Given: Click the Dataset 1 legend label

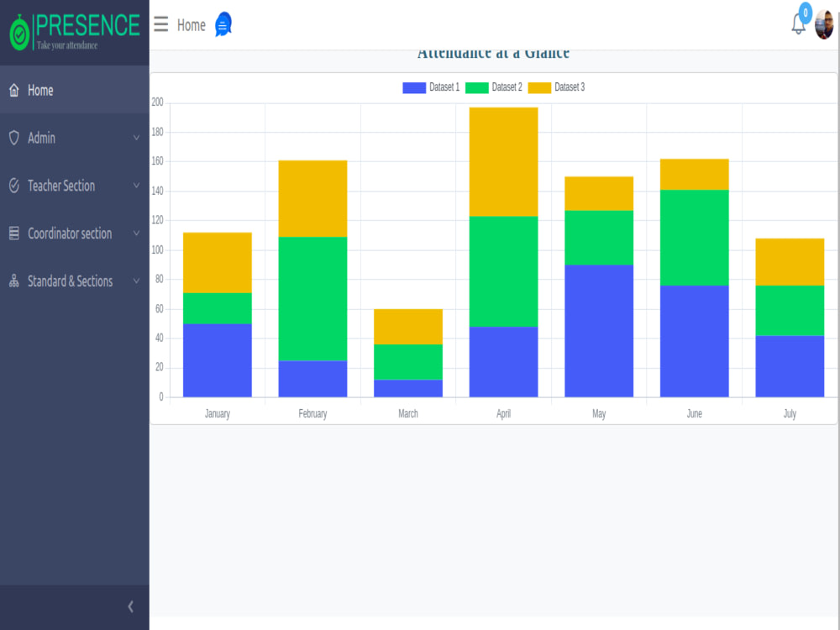Looking at the screenshot, I should (444, 87).
